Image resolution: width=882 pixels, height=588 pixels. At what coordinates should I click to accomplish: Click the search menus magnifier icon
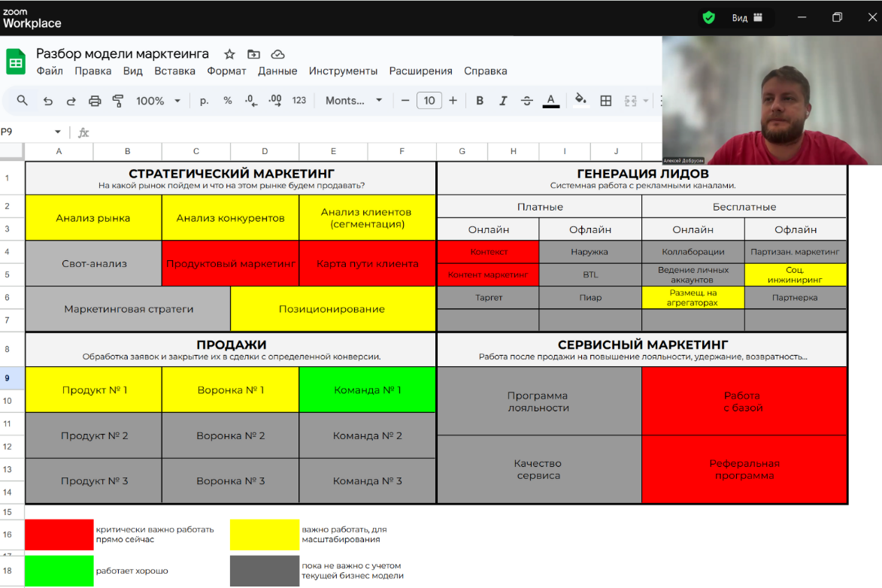click(22, 101)
